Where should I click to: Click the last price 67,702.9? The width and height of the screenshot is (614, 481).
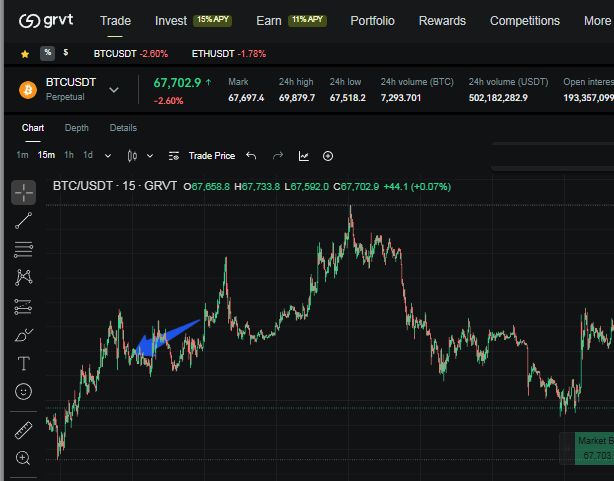tap(177, 83)
